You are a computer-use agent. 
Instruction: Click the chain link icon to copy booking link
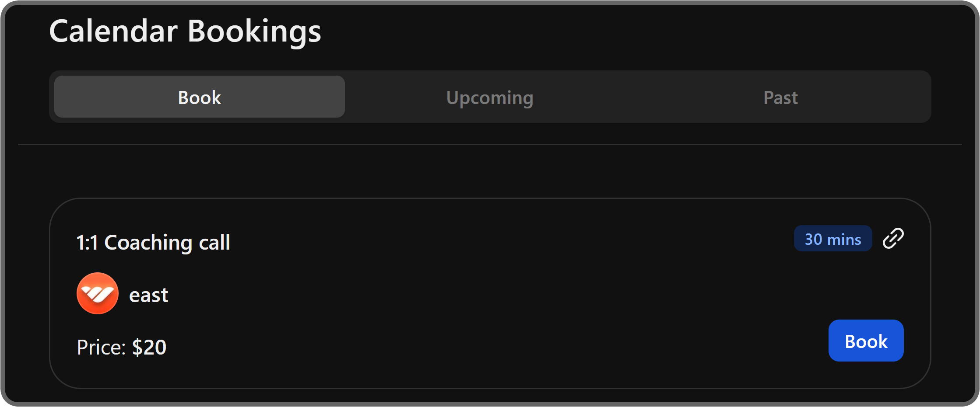(893, 238)
